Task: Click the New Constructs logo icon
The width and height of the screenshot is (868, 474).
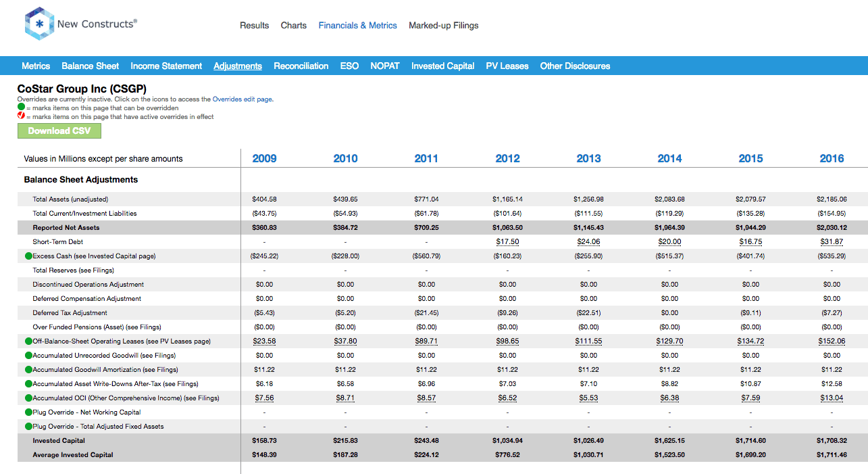Action: 39,24
